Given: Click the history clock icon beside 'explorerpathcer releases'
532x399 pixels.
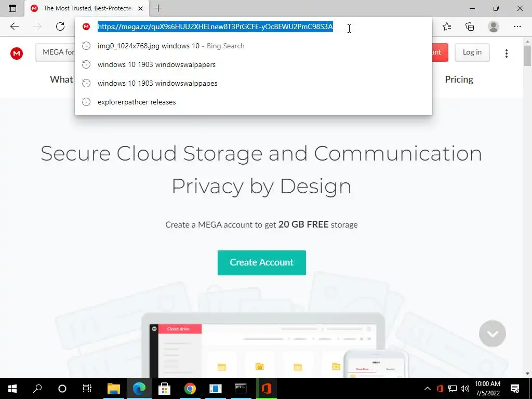Looking at the screenshot, I should coord(86,102).
